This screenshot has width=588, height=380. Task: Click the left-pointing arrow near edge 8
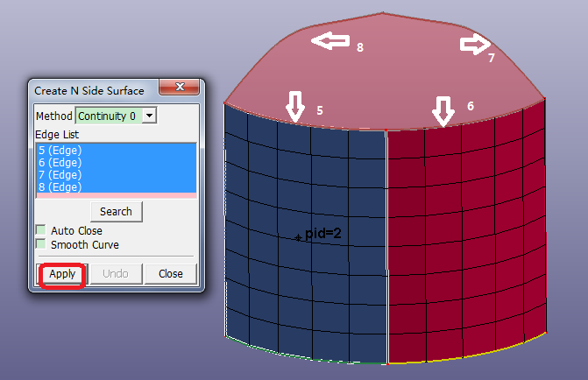click(330, 40)
